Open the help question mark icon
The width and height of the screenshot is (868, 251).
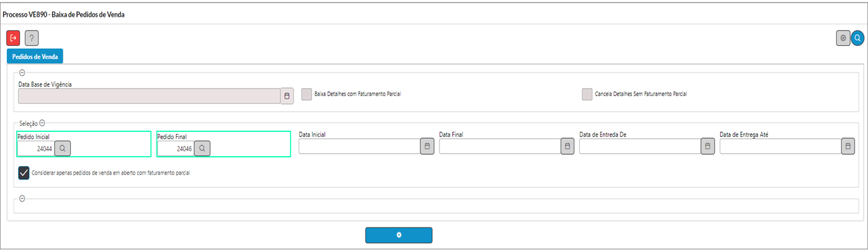pos(32,38)
